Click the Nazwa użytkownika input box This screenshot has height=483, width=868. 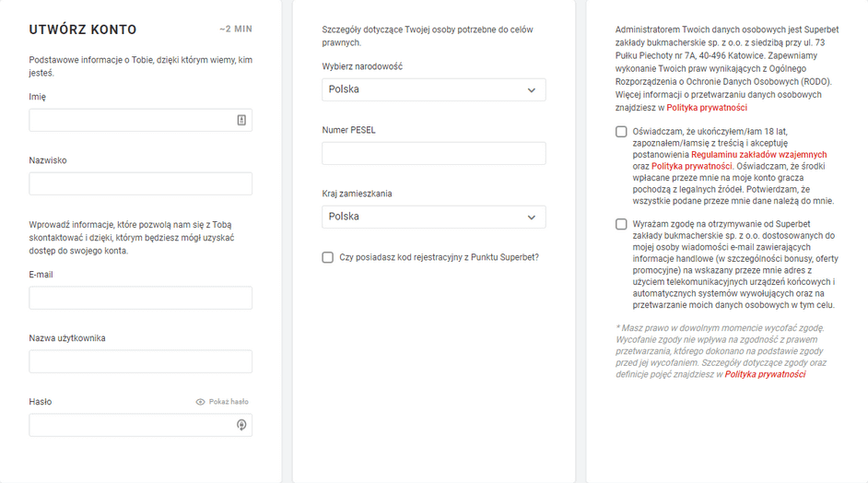coord(140,361)
